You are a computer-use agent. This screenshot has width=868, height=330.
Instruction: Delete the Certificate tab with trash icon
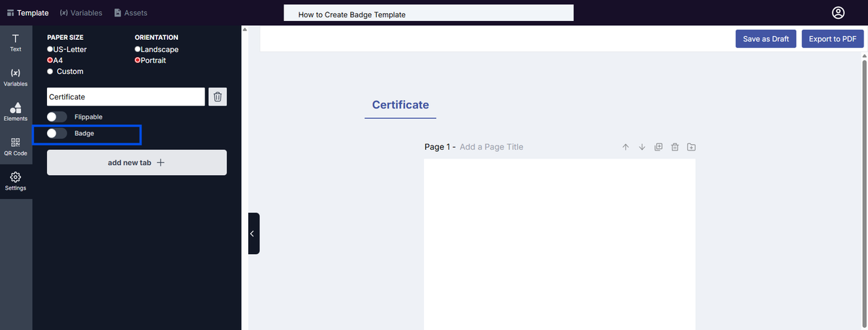click(218, 96)
